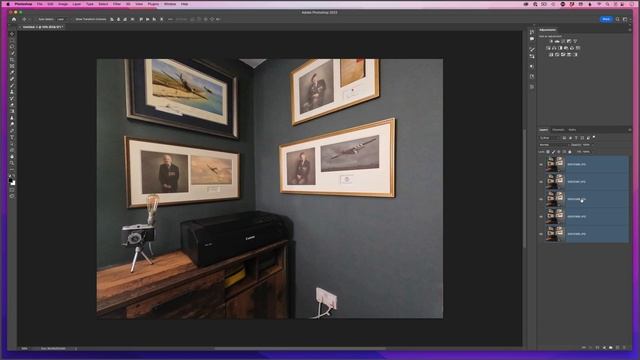The width and height of the screenshot is (640, 360).
Task: Select the Frame tool
Action: [12, 66]
